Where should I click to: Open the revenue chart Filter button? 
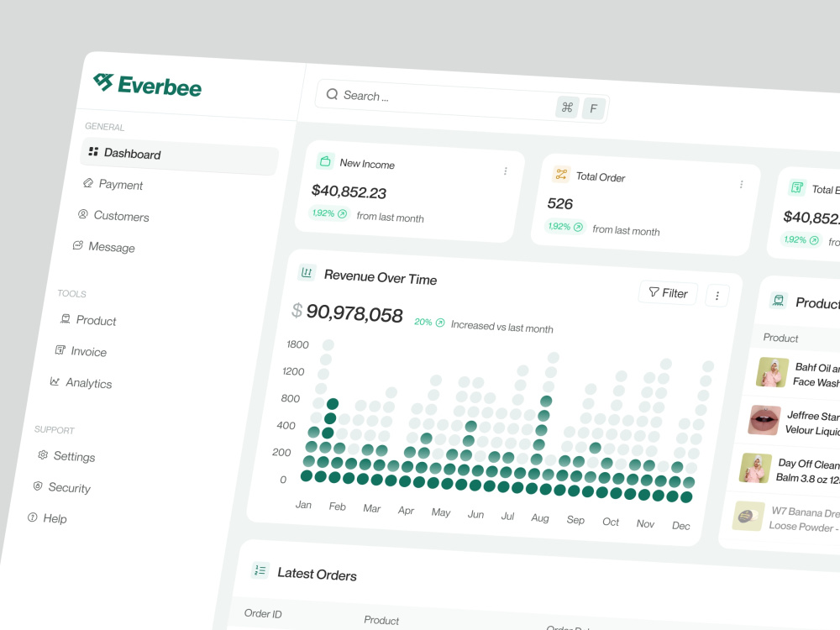click(x=668, y=292)
